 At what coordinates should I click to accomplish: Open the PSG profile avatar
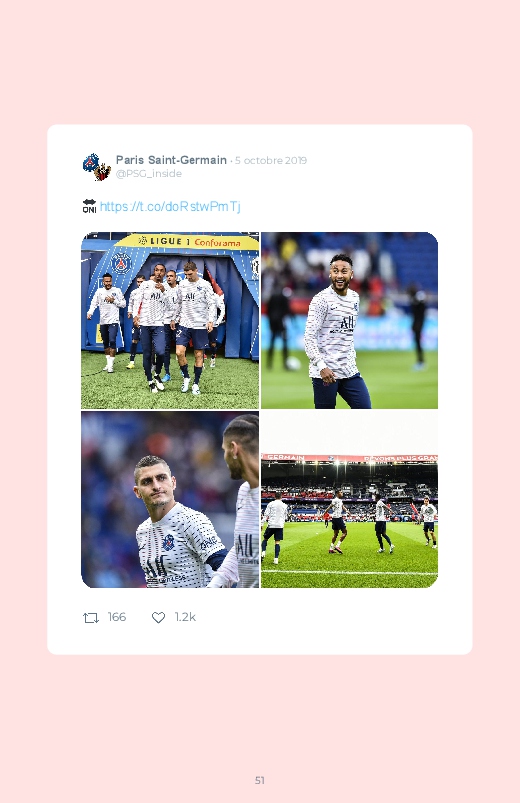click(97, 167)
